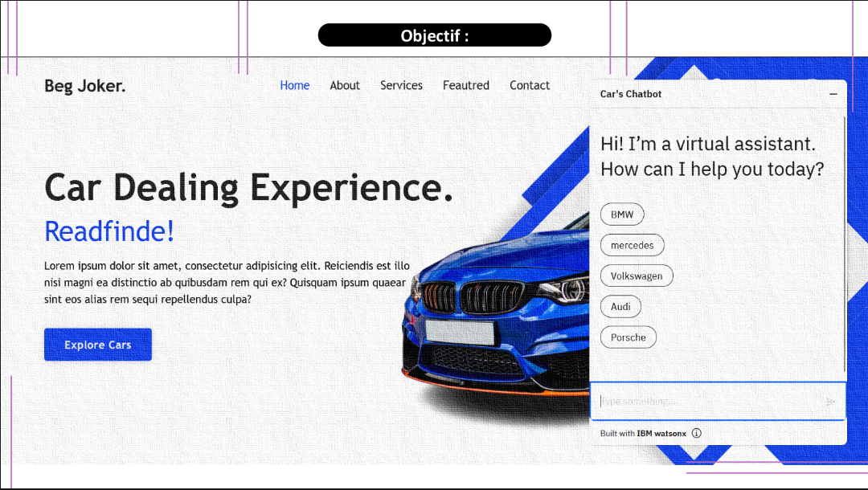868x490 pixels.
Task: Click the chatbot panel scrollbar
Action: tap(845, 243)
